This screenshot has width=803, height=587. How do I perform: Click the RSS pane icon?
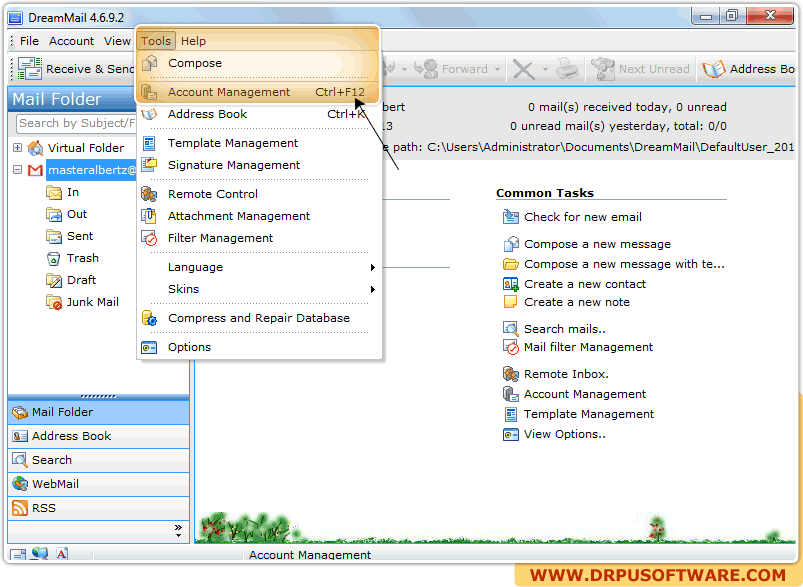click(x=20, y=508)
